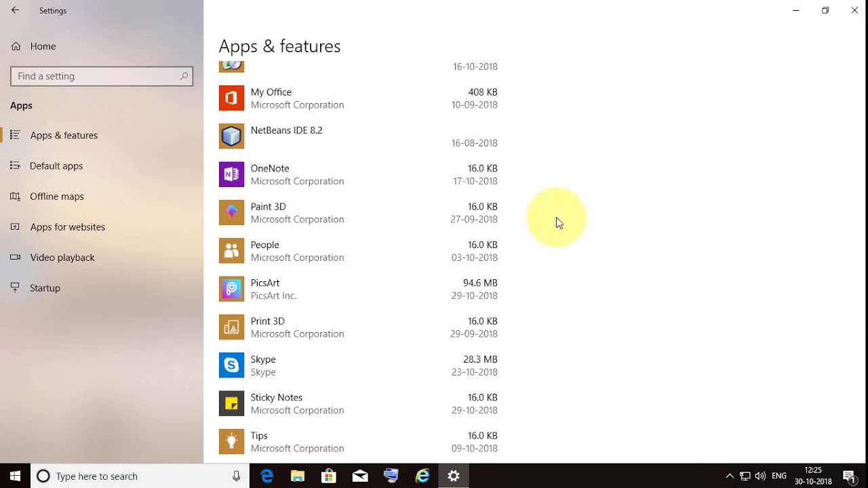
Task: Select the Print 3D app name
Action: click(267, 321)
